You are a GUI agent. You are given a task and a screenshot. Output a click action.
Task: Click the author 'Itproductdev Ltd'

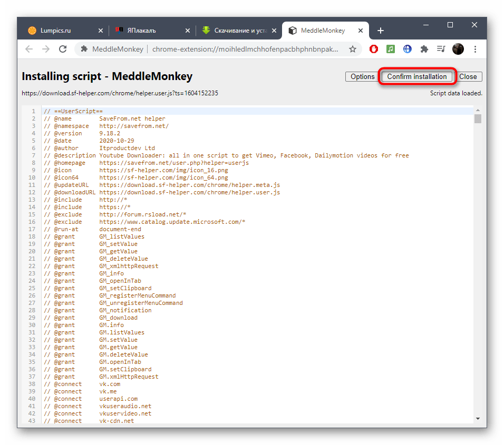pyautogui.click(x=127, y=148)
